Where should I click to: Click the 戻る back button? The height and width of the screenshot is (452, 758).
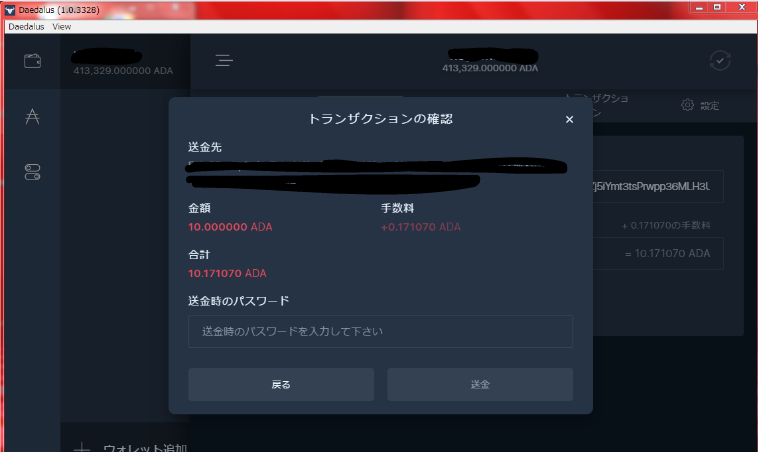point(281,384)
